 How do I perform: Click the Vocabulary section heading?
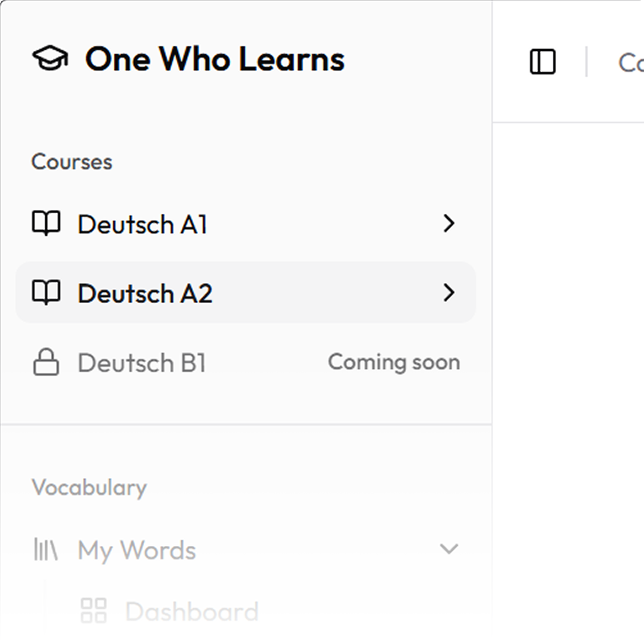click(x=89, y=487)
